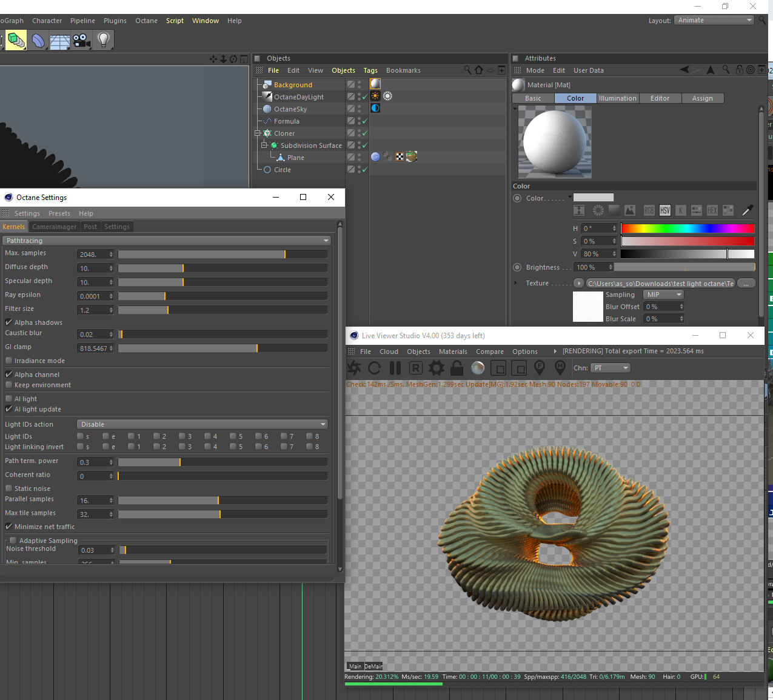
Task: Select the Cloner object in tree
Action: [284, 133]
